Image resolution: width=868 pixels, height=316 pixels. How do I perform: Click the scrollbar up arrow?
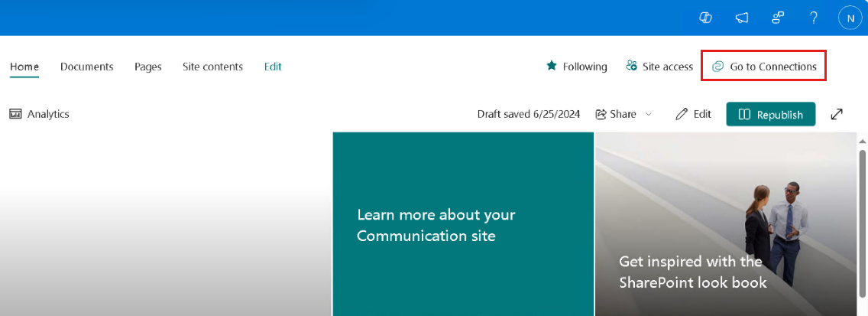click(x=862, y=141)
